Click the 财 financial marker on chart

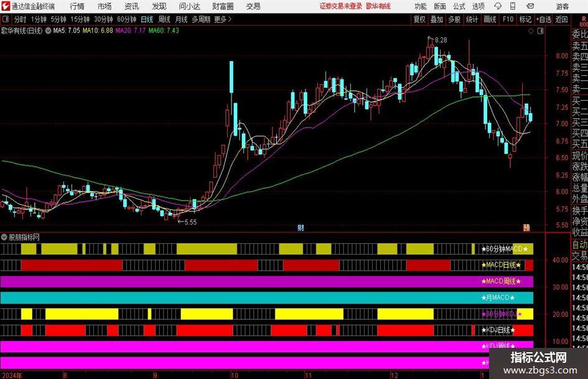(301, 228)
